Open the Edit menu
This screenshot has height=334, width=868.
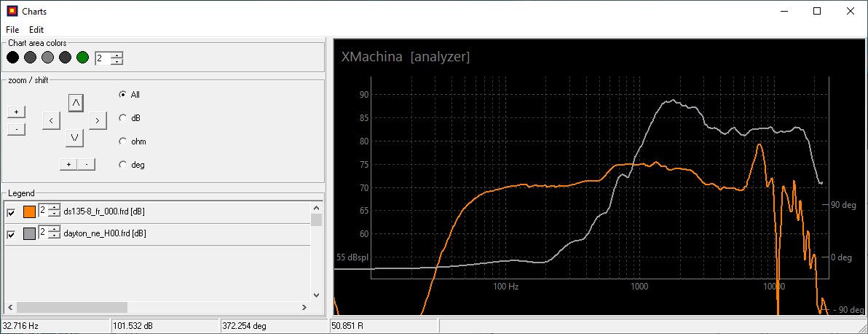click(36, 29)
